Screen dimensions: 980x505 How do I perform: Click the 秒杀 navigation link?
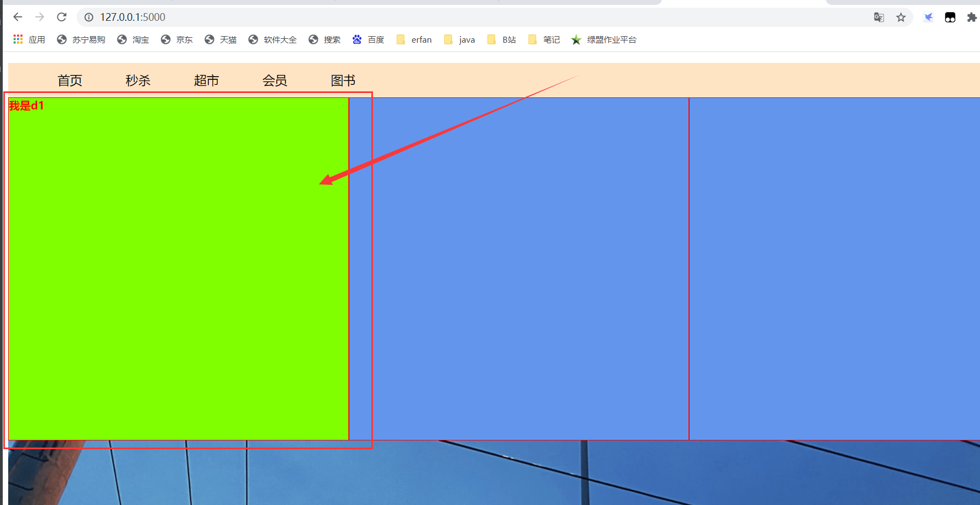point(138,80)
